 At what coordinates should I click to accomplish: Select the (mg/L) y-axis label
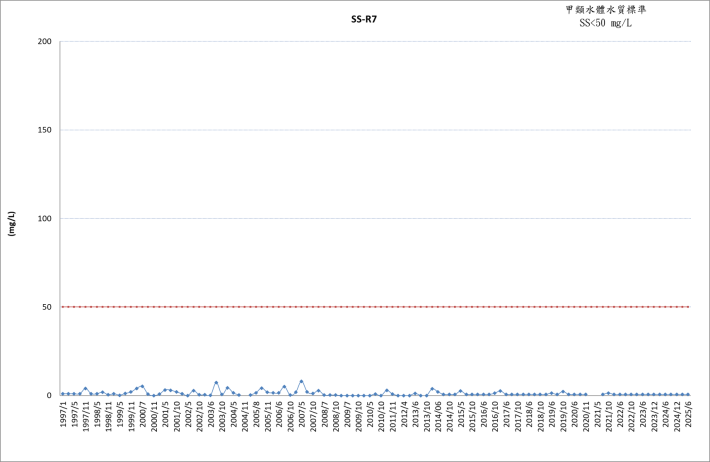tap(12, 223)
